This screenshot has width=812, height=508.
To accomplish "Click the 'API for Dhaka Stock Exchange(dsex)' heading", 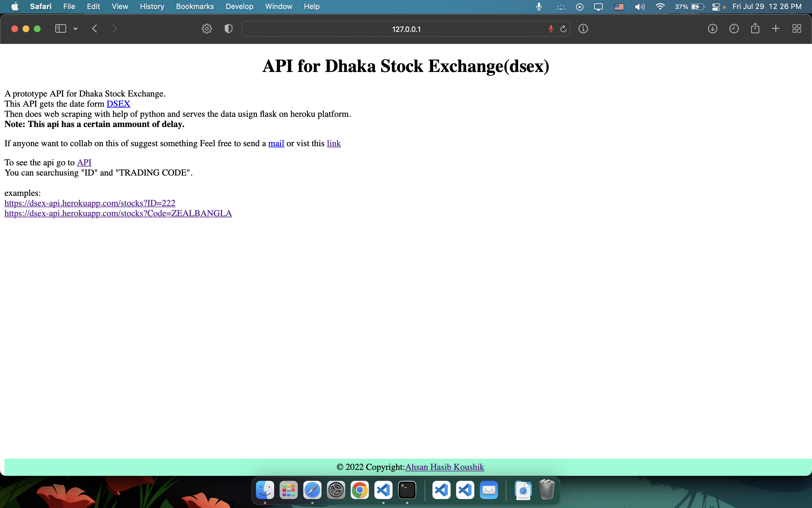I will pos(406,66).
